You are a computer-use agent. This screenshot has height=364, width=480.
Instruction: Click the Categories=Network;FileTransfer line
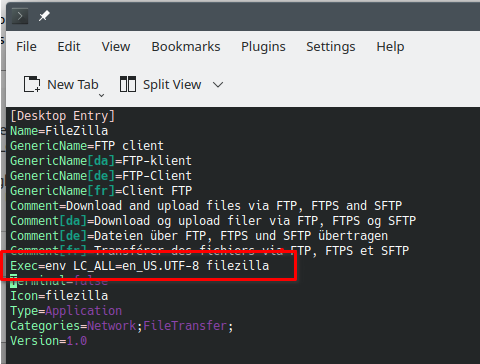point(122,326)
